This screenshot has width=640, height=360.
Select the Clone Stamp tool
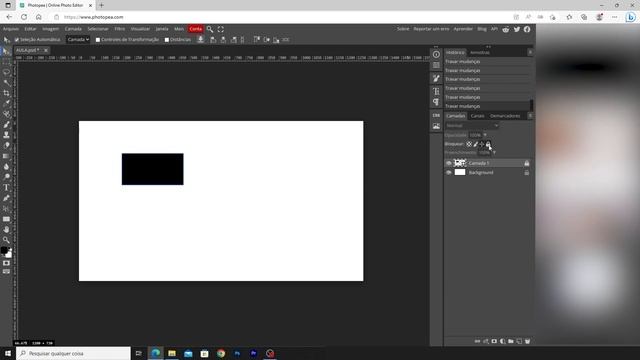pyautogui.click(x=6, y=135)
